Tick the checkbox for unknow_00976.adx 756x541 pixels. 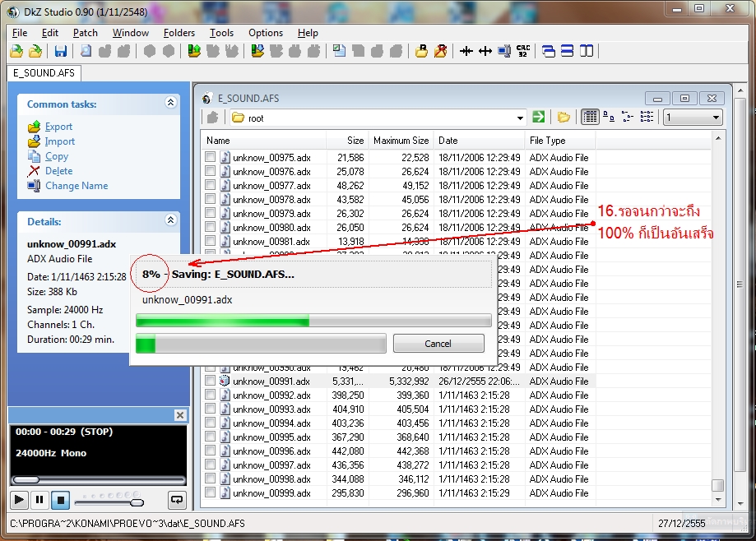(210, 171)
